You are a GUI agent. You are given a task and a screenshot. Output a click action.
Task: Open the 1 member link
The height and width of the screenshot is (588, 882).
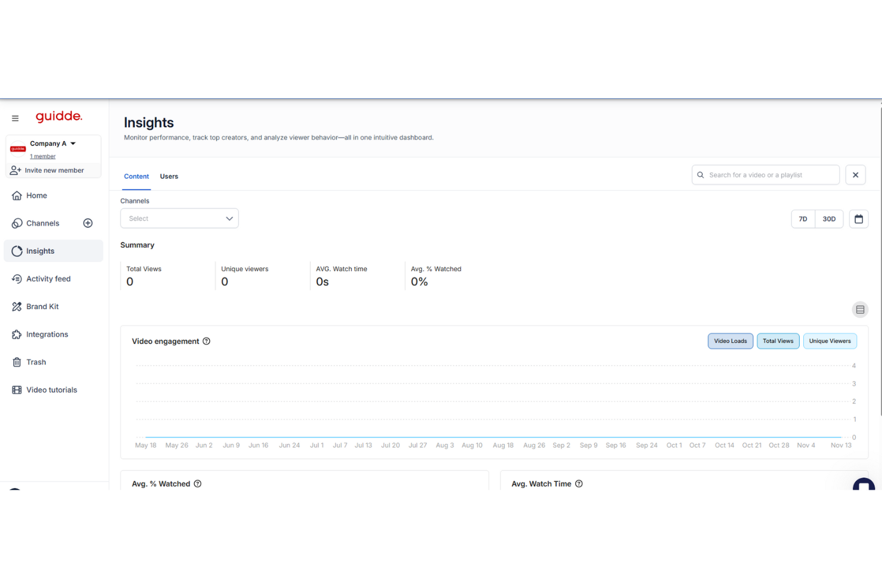(x=43, y=157)
